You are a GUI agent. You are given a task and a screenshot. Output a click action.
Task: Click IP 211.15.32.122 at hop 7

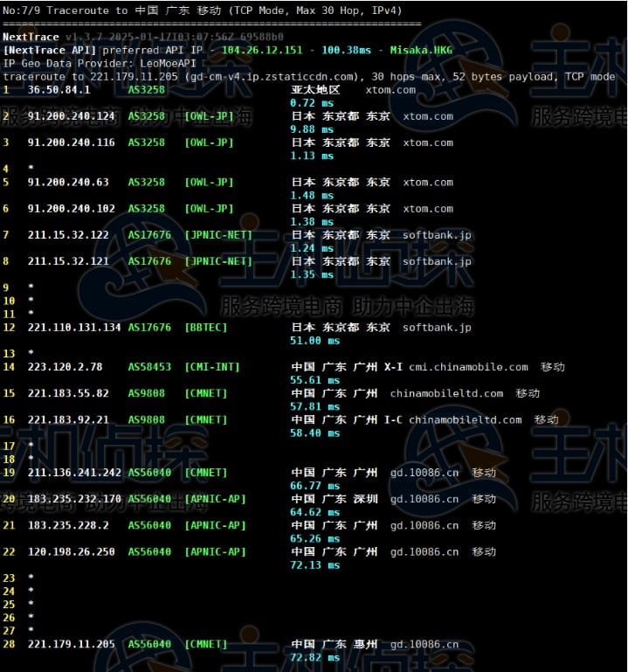tap(68, 235)
